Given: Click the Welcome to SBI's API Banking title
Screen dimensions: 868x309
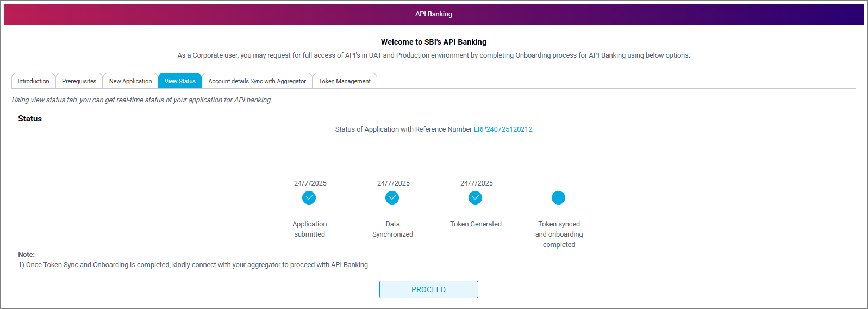Looking at the screenshot, I should (433, 42).
